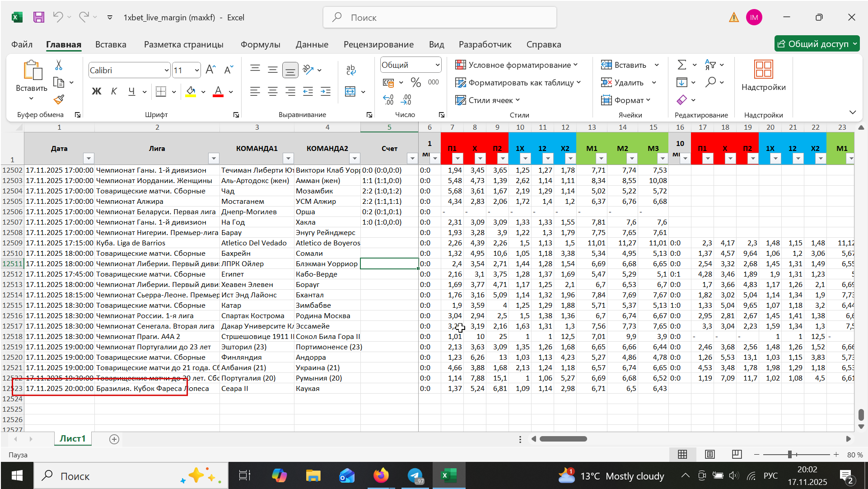This screenshot has width=868, height=489.
Task: Click the Wrap Text icon
Action: click(351, 70)
